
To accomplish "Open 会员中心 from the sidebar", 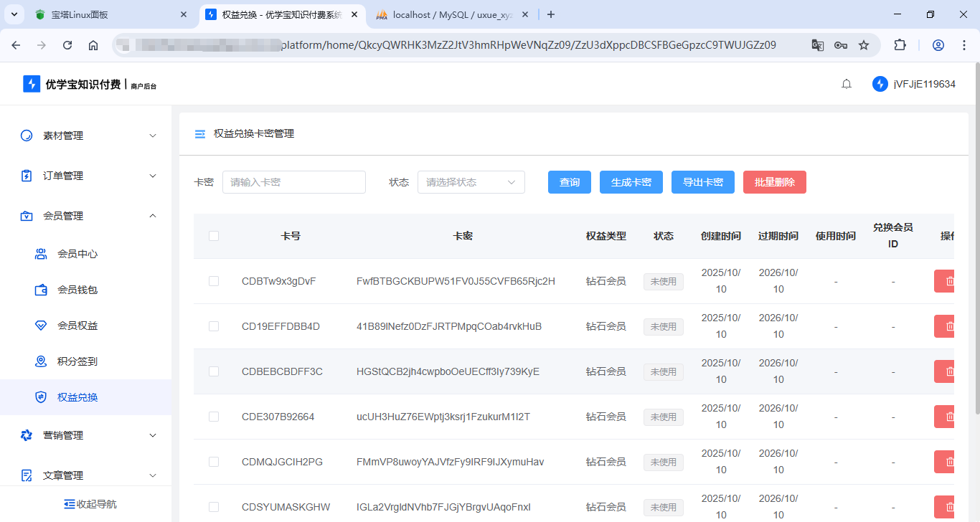I will (77, 254).
